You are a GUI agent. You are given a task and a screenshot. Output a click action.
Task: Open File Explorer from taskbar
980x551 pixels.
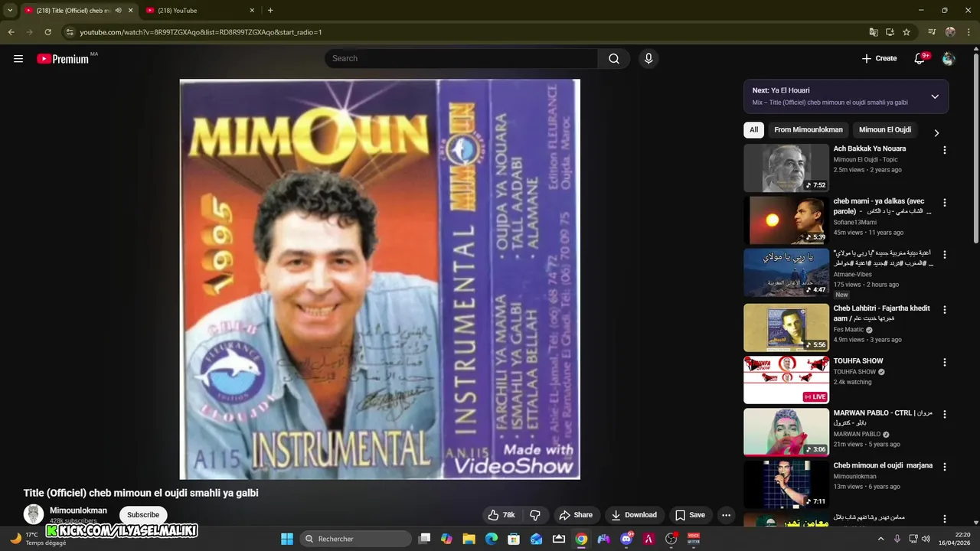tap(469, 539)
